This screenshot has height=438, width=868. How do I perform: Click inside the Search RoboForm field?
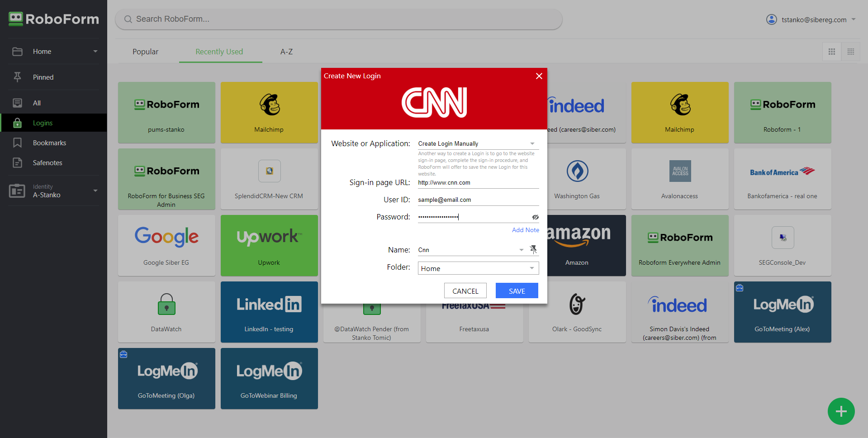[x=338, y=19]
